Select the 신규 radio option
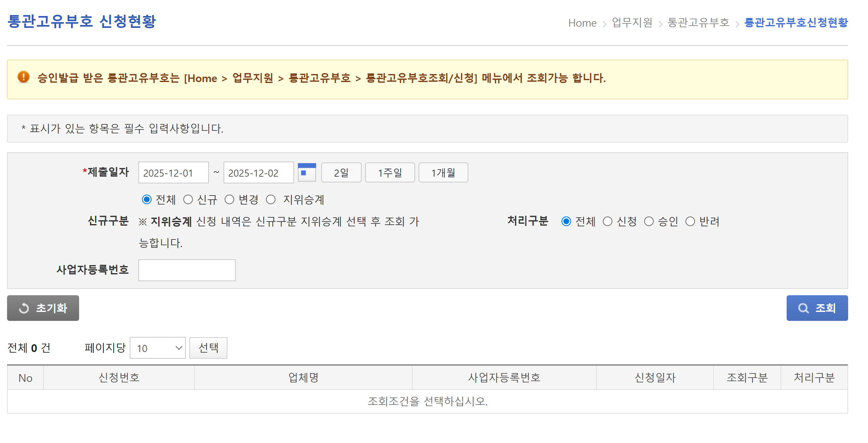The image size is (868, 443). click(188, 200)
